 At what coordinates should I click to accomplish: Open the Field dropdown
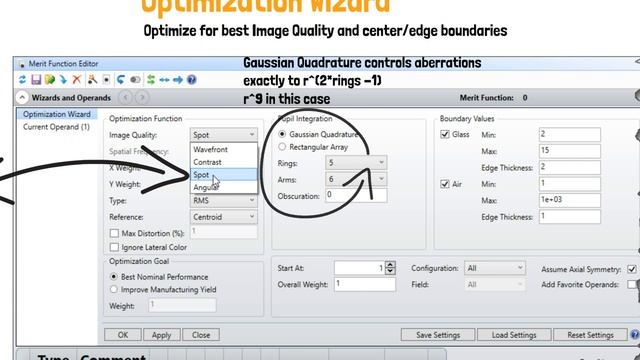click(495, 284)
